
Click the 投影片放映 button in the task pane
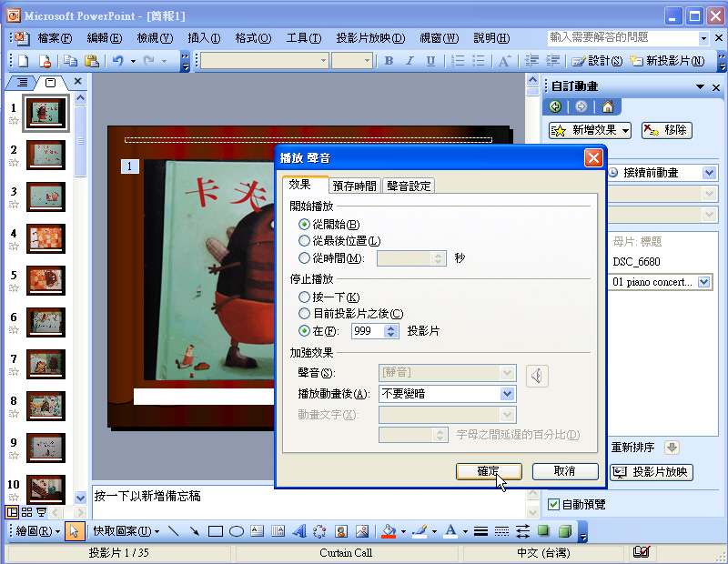[652, 472]
